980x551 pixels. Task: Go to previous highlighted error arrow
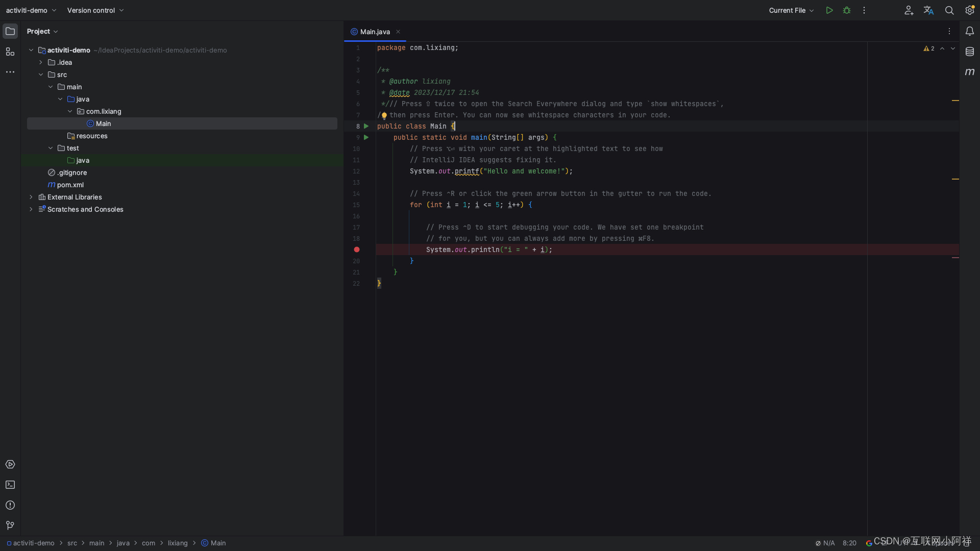(942, 48)
